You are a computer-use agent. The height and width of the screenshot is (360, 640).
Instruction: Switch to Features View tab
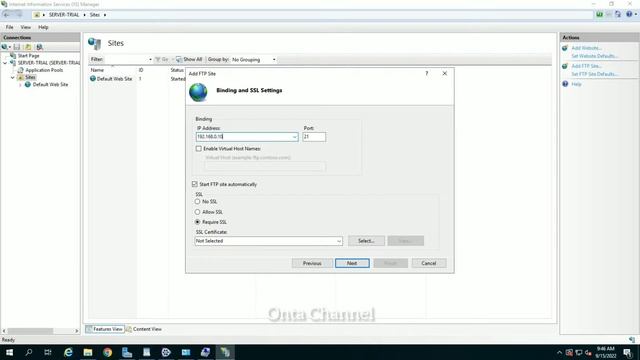[x=104, y=329]
